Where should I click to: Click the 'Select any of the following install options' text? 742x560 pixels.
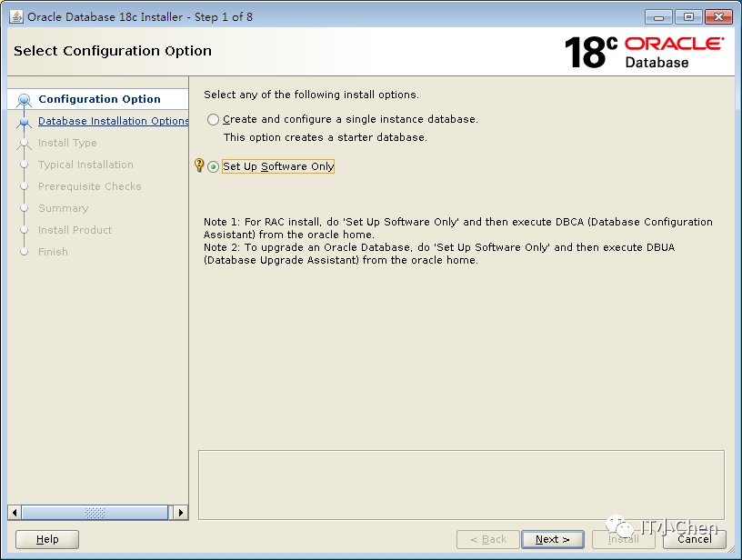tap(311, 95)
